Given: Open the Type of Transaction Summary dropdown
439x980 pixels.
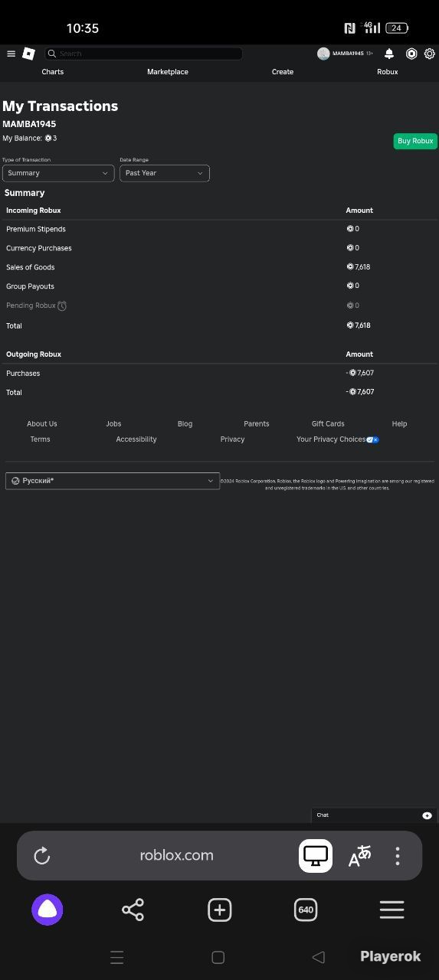Looking at the screenshot, I should click(x=58, y=173).
